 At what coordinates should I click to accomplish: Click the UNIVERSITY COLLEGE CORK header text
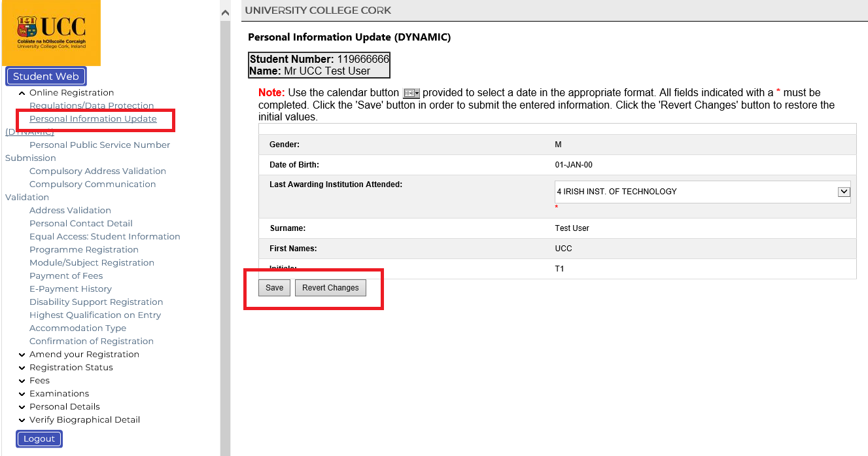click(x=318, y=10)
